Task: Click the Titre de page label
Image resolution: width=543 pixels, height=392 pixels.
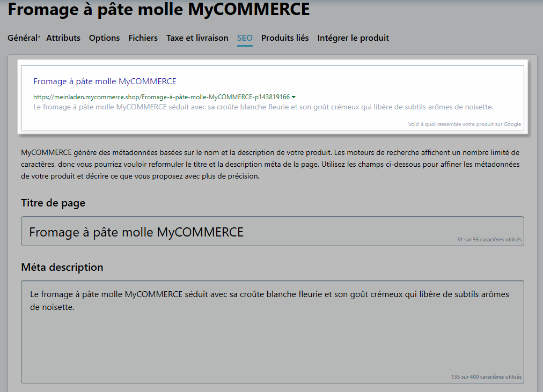Action: [x=53, y=203]
